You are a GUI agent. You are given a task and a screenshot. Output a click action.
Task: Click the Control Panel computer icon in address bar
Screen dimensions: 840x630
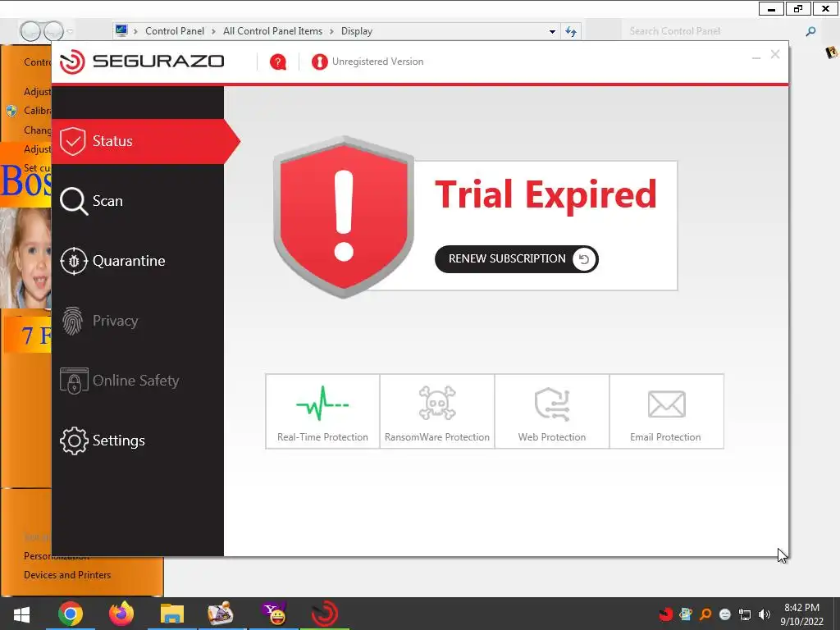[x=121, y=31]
